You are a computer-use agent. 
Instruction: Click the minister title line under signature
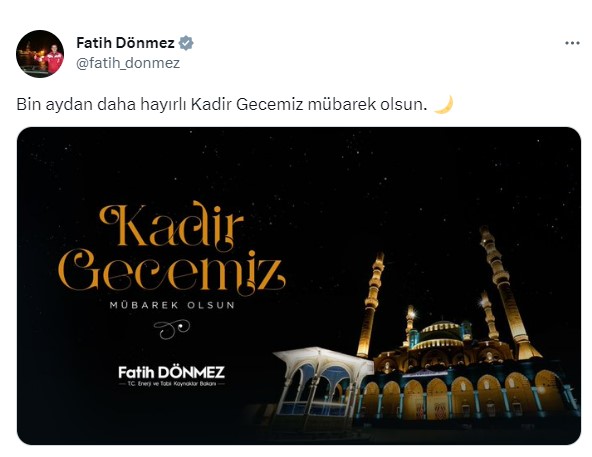[171, 384]
